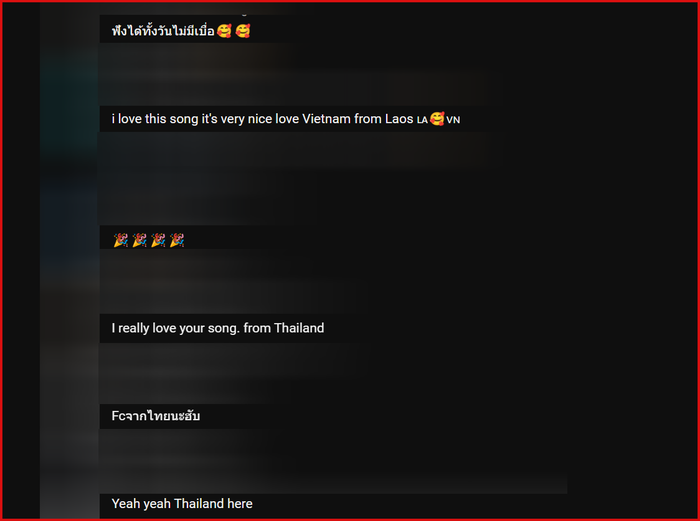This screenshot has width=700, height=521.
Task: Click the word 'Laos' in the comment
Action: 399,119
